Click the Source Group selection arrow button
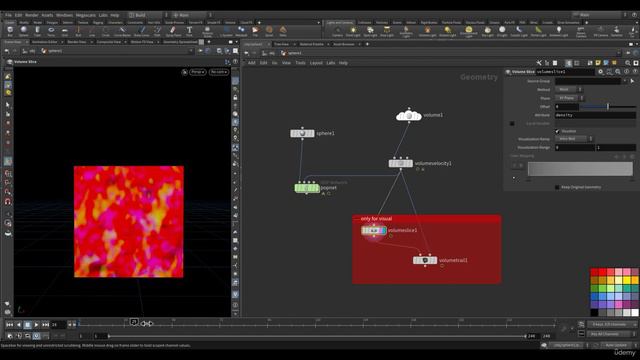 [x=632, y=81]
